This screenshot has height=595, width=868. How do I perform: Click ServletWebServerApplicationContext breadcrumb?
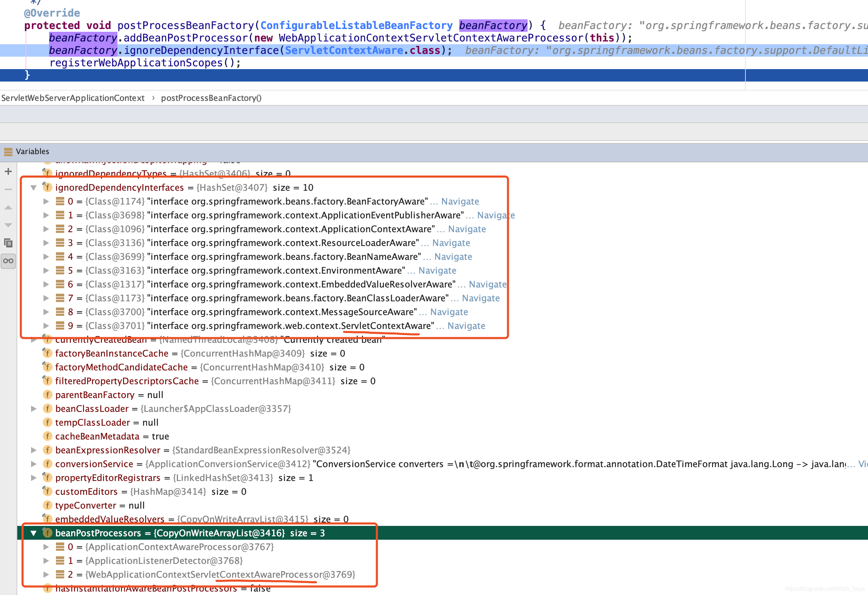73,98
